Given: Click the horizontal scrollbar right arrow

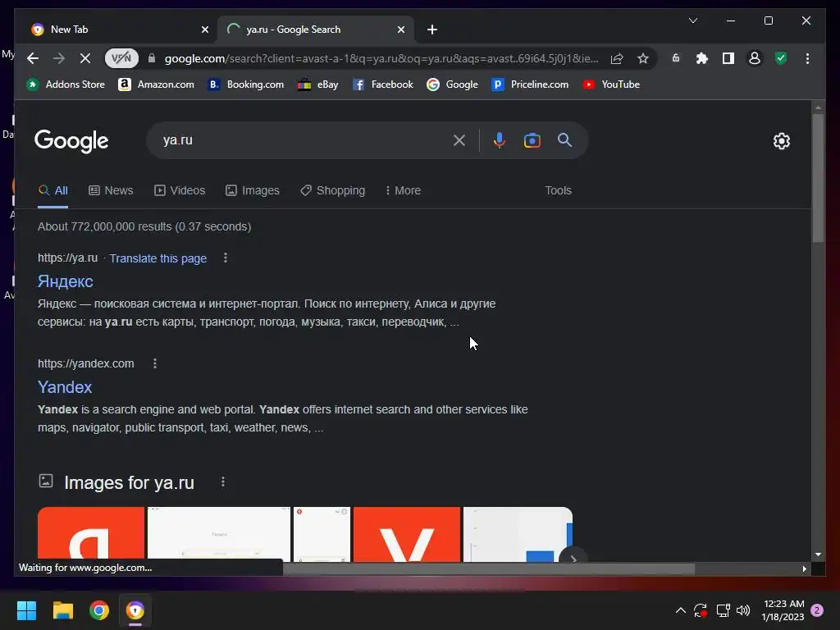Looking at the screenshot, I should tap(804, 569).
